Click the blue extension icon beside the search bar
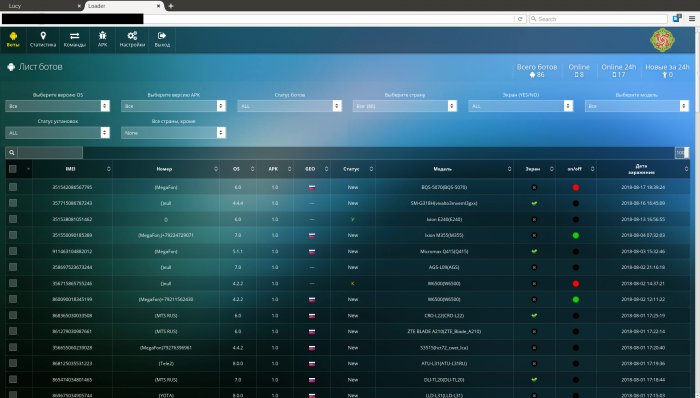This screenshot has height=398, width=700. pyautogui.click(x=677, y=18)
